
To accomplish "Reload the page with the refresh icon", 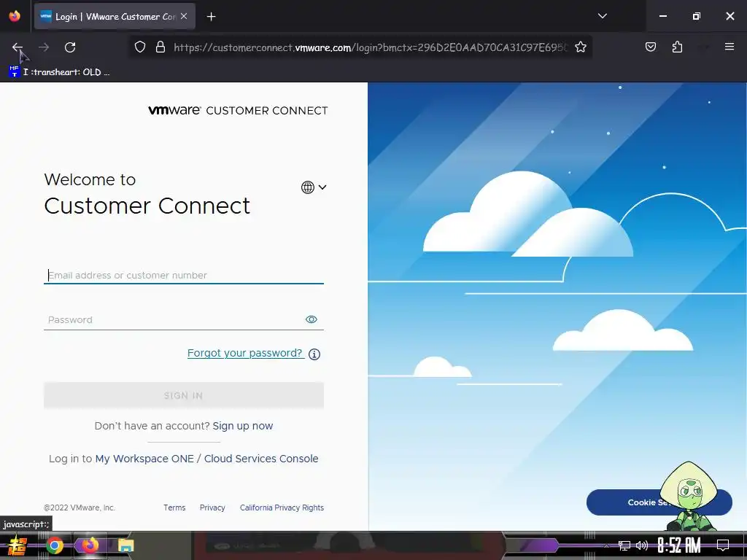I will (70, 47).
